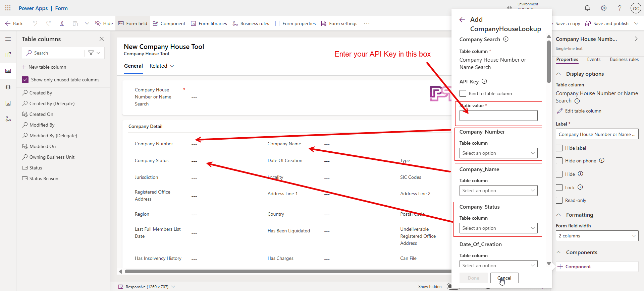The width and height of the screenshot is (644, 291).
Task: Collapse the Formatting section
Action: (x=559, y=215)
